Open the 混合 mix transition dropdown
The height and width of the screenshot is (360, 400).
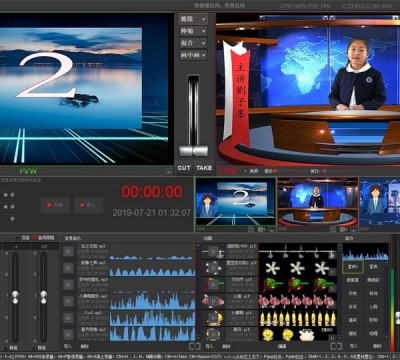tap(193, 43)
